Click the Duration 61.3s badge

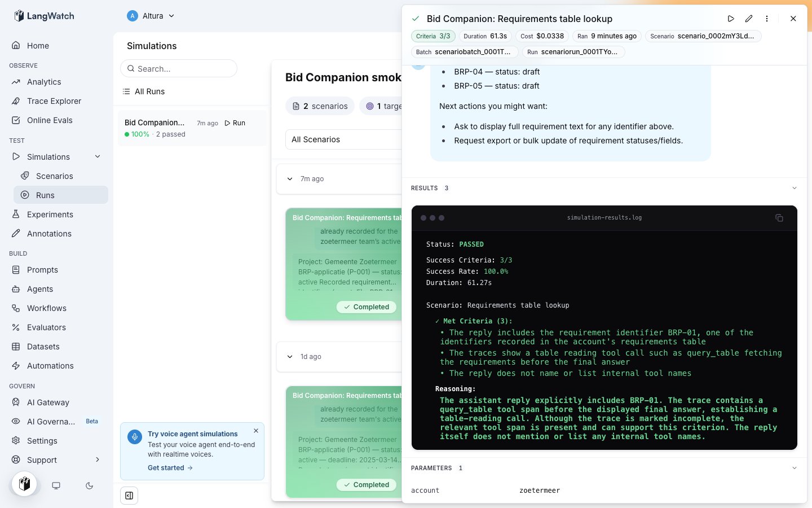pyautogui.click(x=485, y=36)
